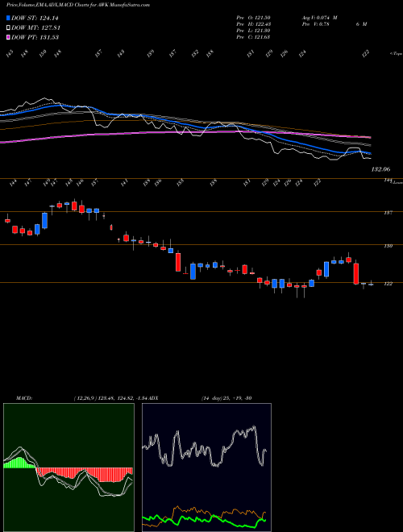Click the 122 price axis label on candlestick chart
Image resolution: width=403 pixels, height=532 pixels.
coord(388,284)
